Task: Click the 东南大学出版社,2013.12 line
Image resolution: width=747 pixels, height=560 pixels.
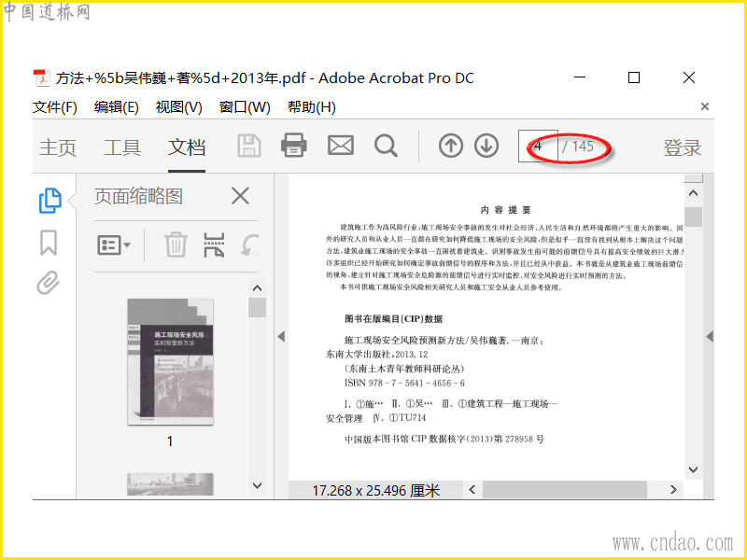Action: [377, 355]
